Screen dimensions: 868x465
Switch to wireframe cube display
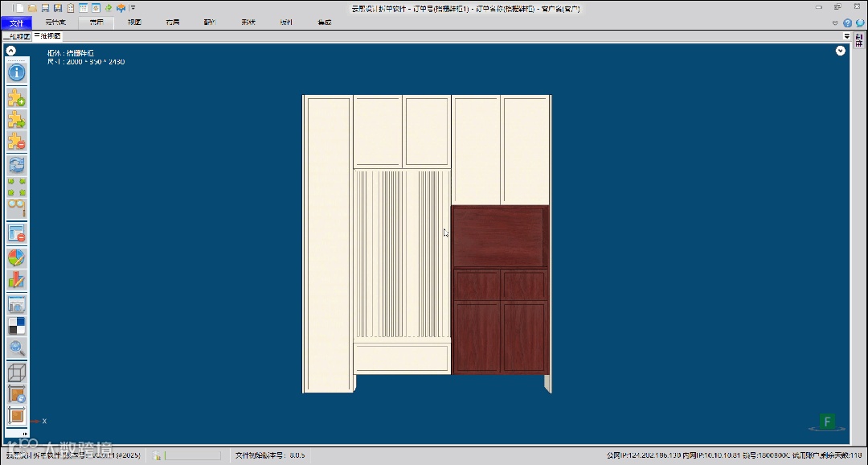click(17, 372)
